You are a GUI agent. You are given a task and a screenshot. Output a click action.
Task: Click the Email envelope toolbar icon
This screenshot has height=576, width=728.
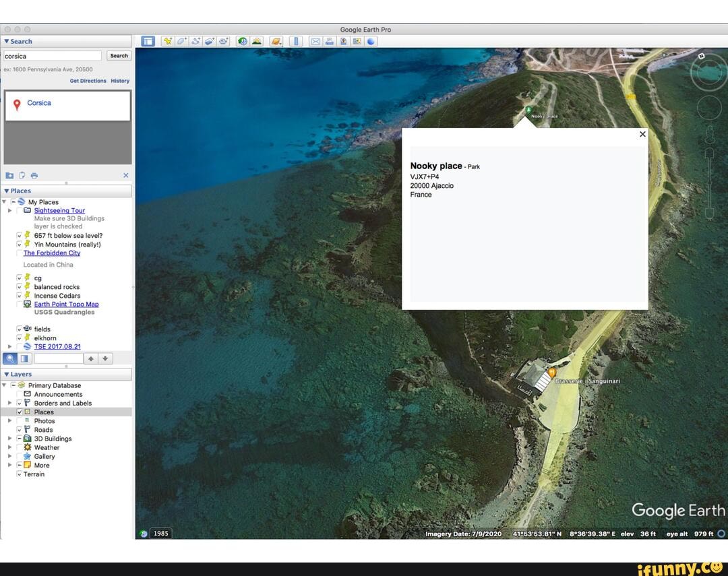(x=315, y=41)
